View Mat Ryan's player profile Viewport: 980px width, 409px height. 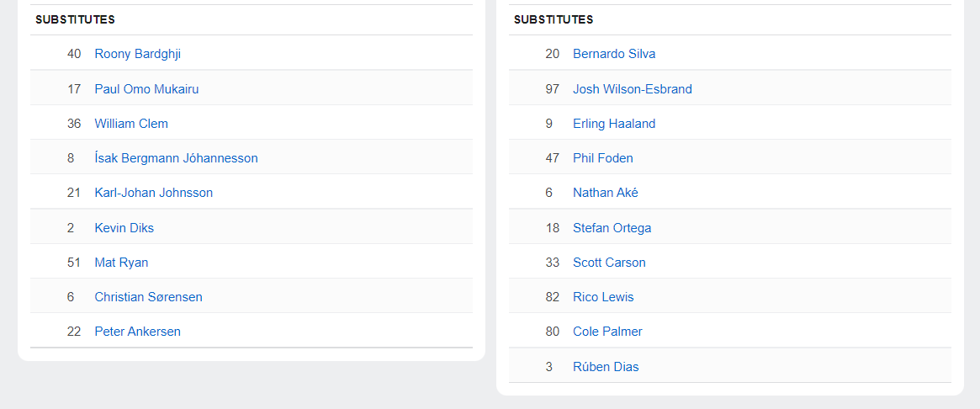pyautogui.click(x=121, y=263)
